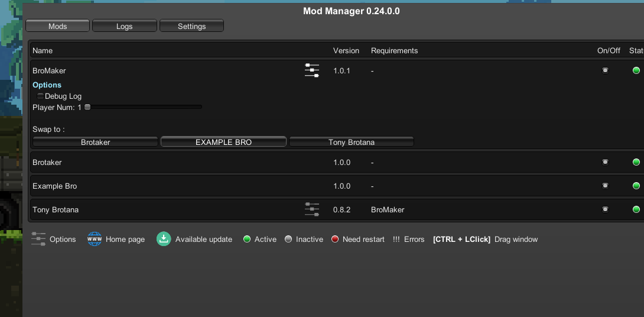Viewport: 644px width, 317px height.
Task: Select the Tony Brotana mod row name
Action: pyautogui.click(x=56, y=210)
